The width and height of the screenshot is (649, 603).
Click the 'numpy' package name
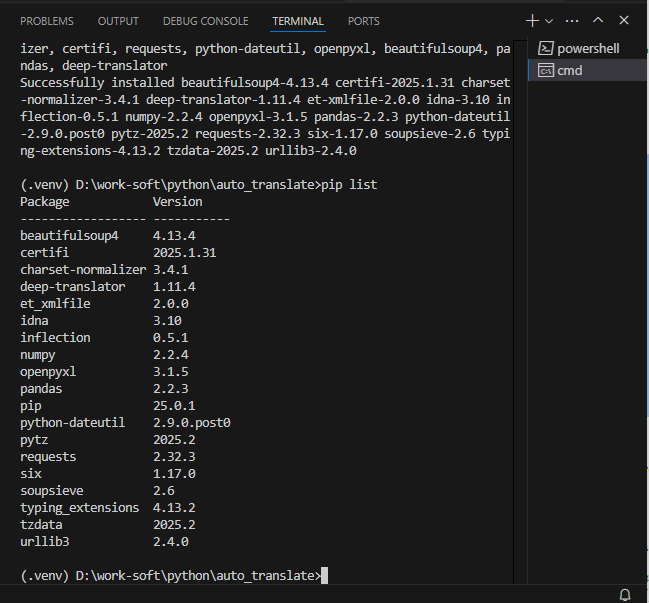click(37, 355)
